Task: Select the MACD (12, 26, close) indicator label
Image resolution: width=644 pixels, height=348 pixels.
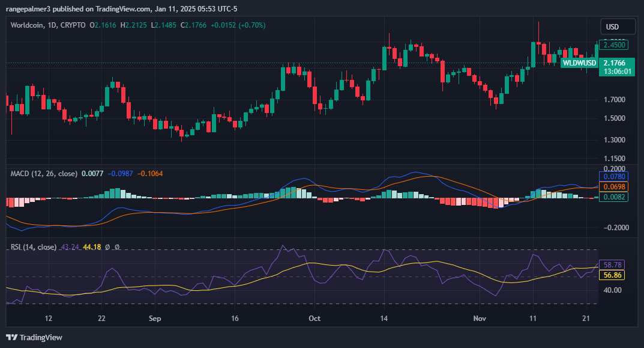Action: (44, 174)
